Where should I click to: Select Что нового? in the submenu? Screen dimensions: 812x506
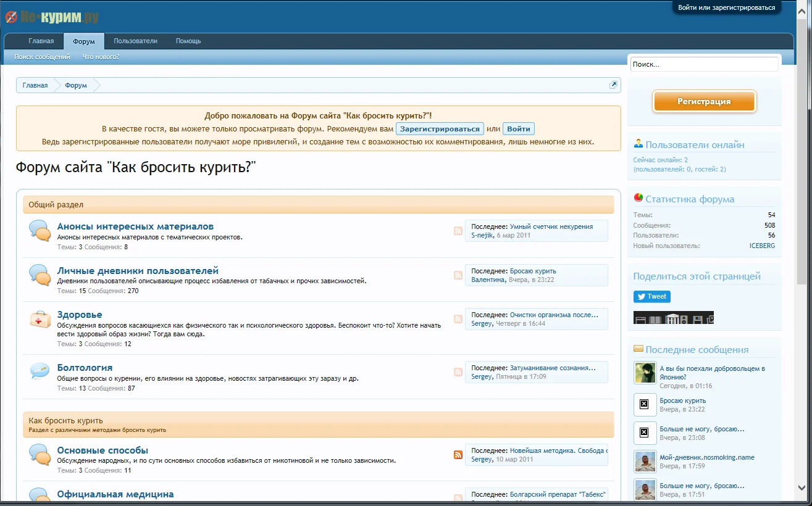(99, 56)
